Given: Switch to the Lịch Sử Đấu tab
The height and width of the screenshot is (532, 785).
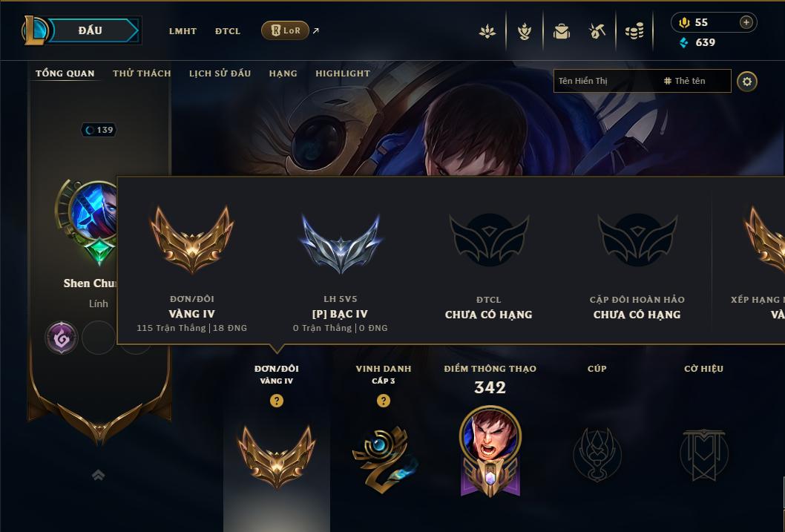Looking at the screenshot, I should pyautogui.click(x=220, y=73).
